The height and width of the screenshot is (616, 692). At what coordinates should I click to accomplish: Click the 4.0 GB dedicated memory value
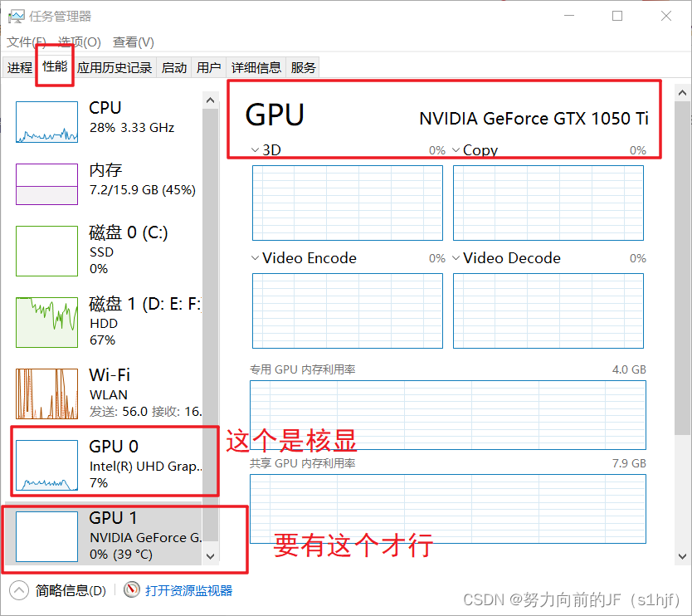629,369
